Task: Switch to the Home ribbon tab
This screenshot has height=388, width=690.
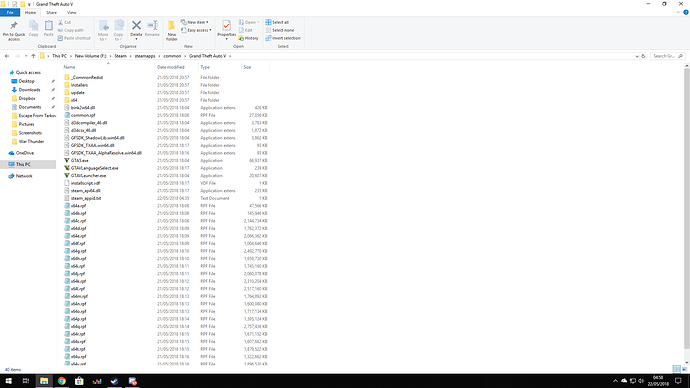Action: 30,13
